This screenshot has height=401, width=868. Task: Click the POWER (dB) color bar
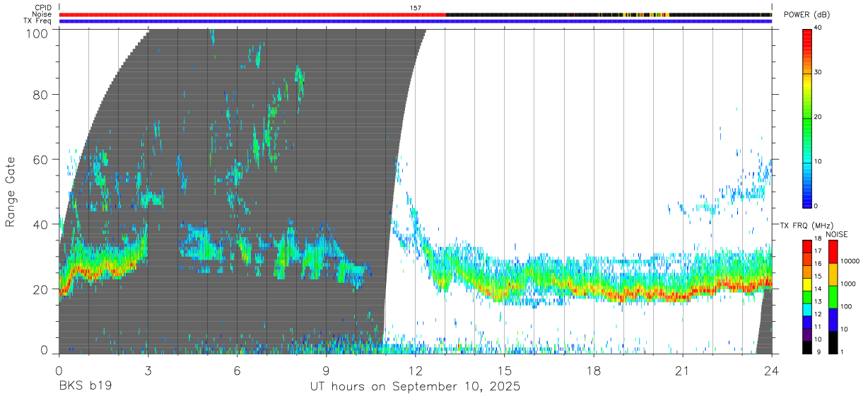(807, 117)
